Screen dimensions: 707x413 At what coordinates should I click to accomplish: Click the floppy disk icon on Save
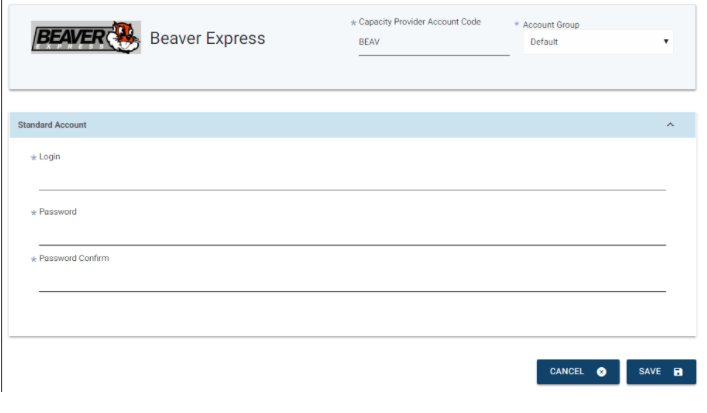(x=678, y=372)
